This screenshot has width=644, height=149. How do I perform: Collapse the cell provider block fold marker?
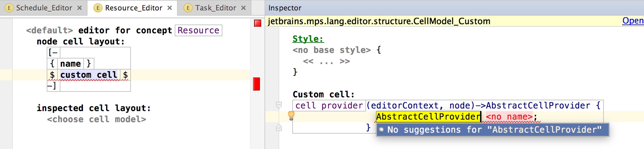tap(279, 105)
